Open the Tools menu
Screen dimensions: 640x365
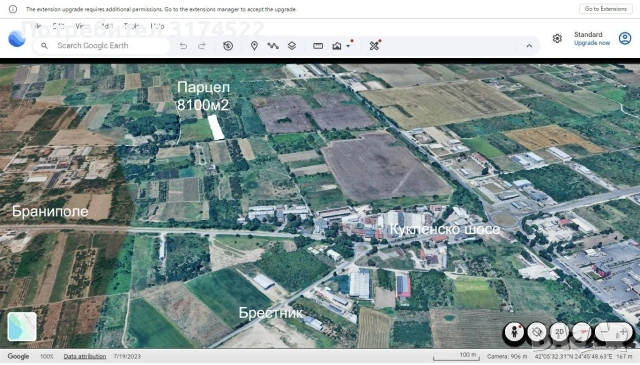pos(131,26)
